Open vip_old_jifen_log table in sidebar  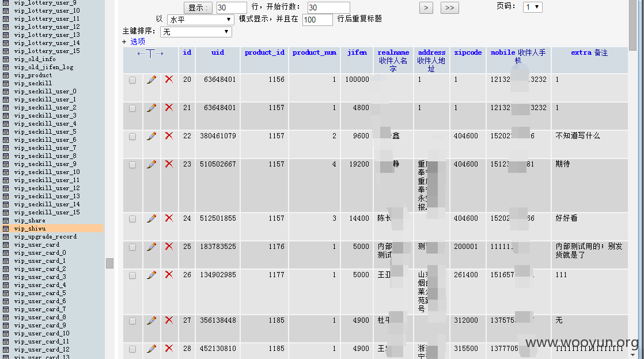tap(44, 67)
